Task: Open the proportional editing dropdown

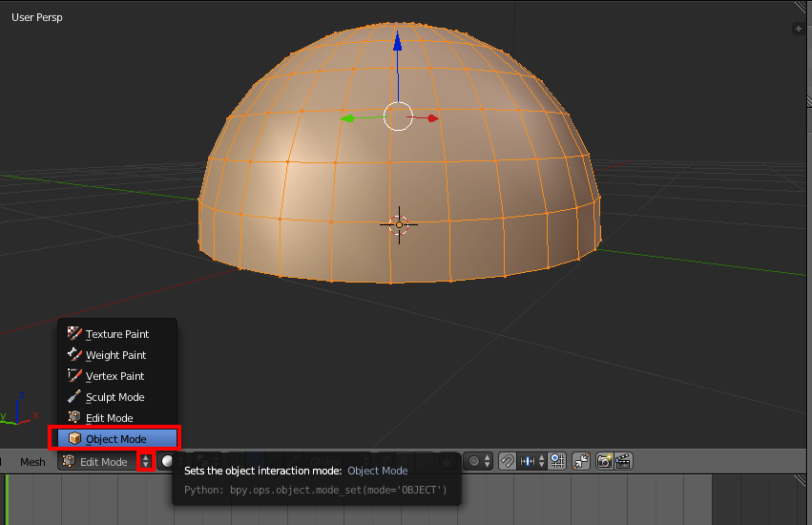Action: click(x=479, y=461)
